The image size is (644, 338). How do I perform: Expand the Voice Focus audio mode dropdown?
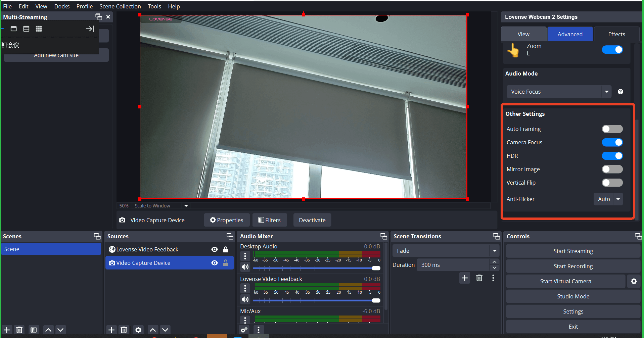[x=606, y=92]
